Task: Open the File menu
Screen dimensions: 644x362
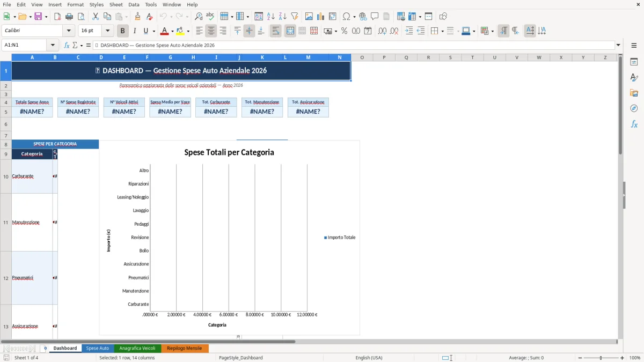Action: tap(6, 4)
